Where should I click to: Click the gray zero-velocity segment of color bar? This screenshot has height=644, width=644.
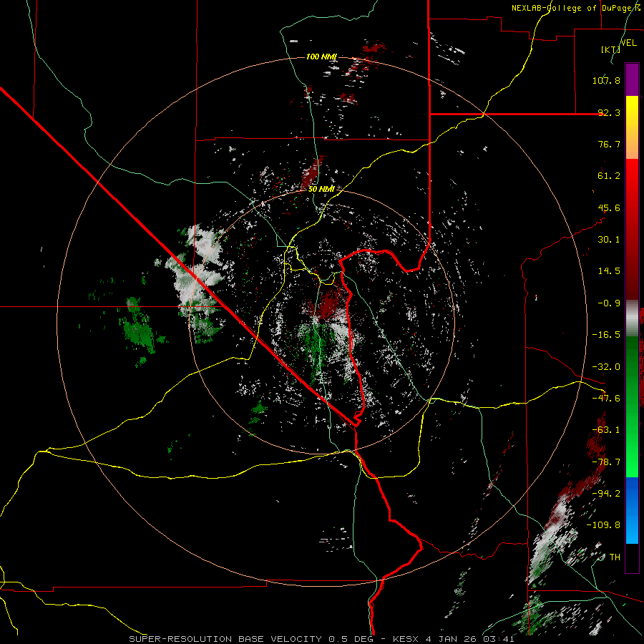(x=632, y=316)
